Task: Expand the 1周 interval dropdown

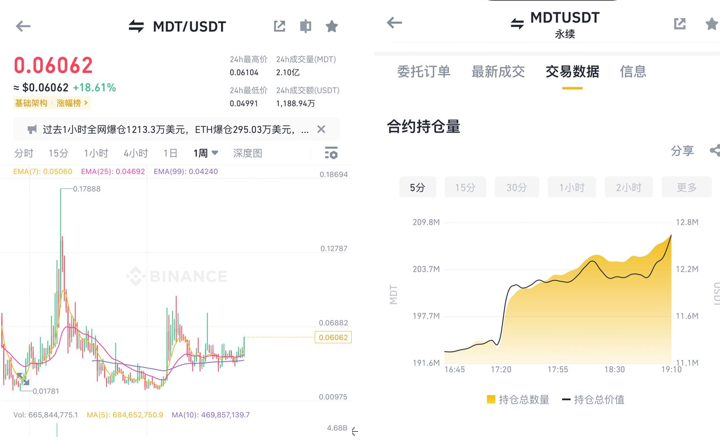Action: pyautogui.click(x=205, y=153)
